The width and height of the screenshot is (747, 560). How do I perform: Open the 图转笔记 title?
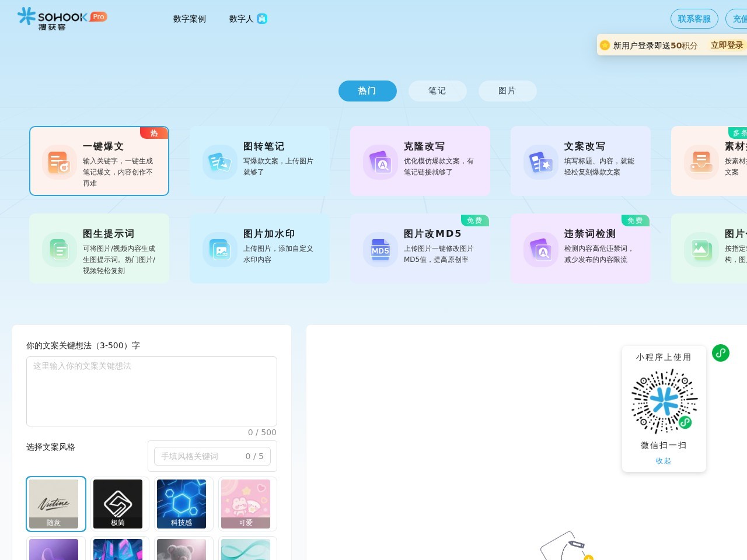pyautogui.click(x=264, y=146)
